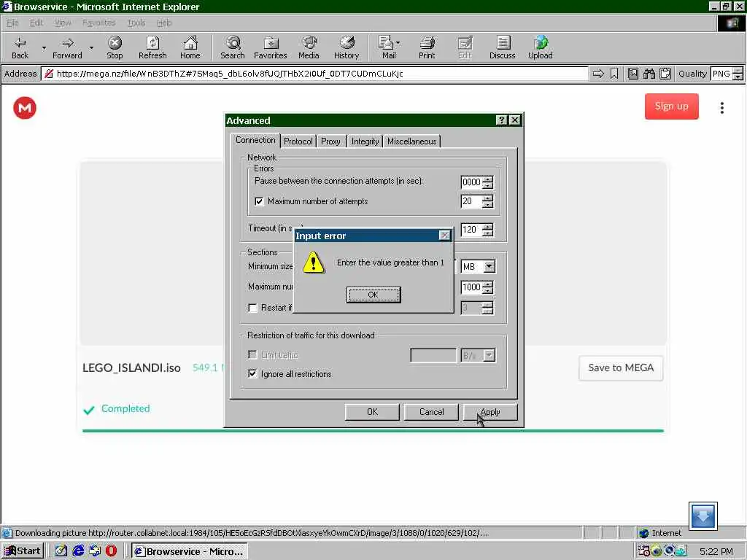Open the Discuss toolbar button
Image resolution: width=747 pixels, height=560 pixels.
pos(502,47)
